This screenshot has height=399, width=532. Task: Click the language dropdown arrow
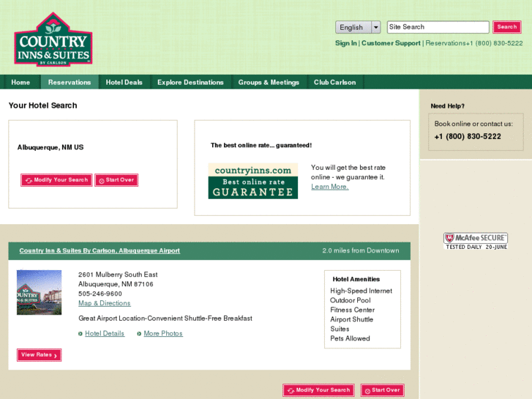coord(376,27)
